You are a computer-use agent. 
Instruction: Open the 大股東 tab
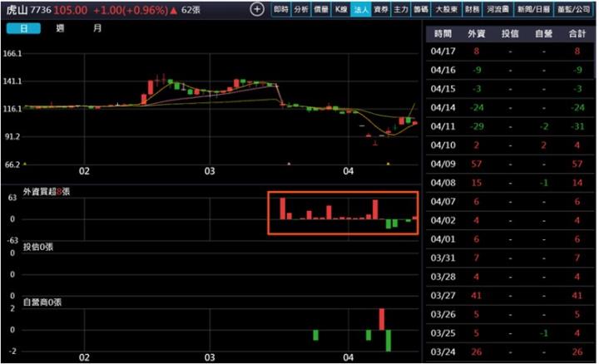point(447,9)
